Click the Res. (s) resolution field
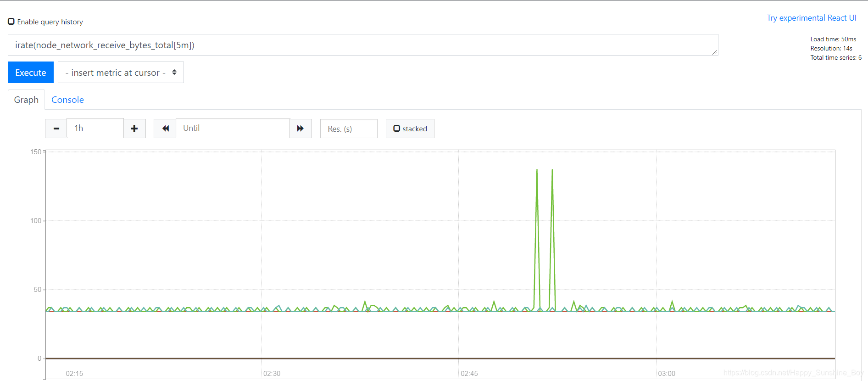868x381 pixels. pos(349,129)
